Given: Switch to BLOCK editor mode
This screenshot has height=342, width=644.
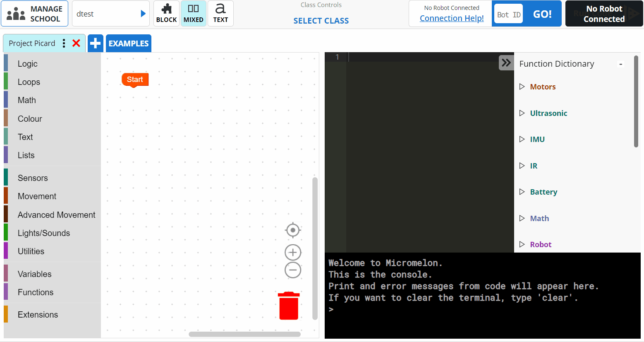Looking at the screenshot, I should (x=166, y=14).
